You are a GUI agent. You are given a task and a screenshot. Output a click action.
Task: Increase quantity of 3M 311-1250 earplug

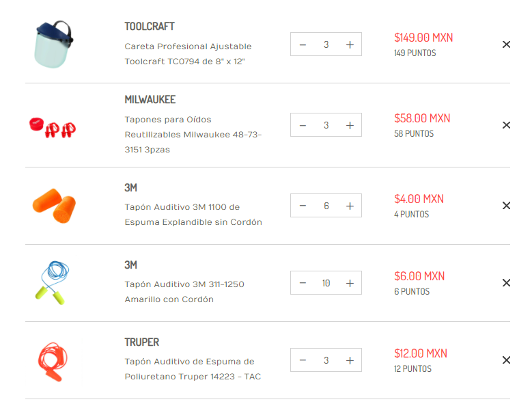pyautogui.click(x=350, y=283)
